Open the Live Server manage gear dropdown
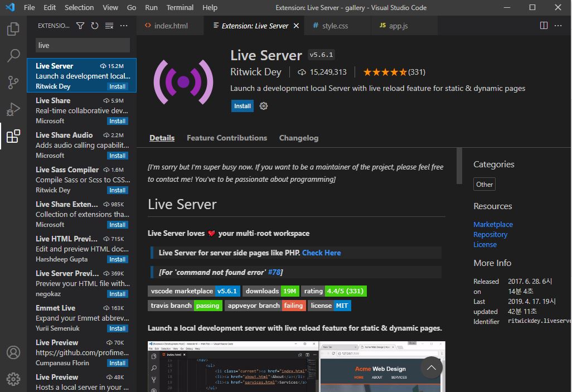Viewport: 572px width, 392px height. tap(263, 106)
